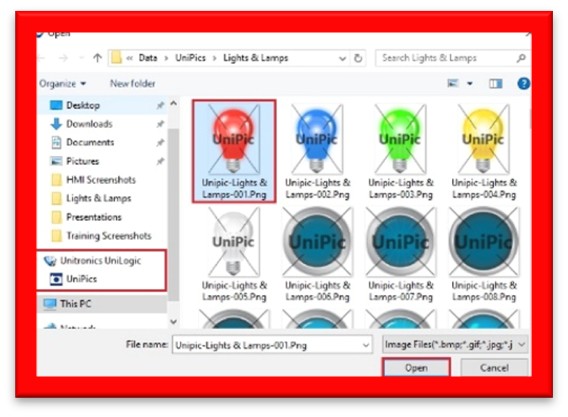Click the Lights & Lamps folder icon in sidebar
568x417 pixels.
pyautogui.click(x=57, y=198)
